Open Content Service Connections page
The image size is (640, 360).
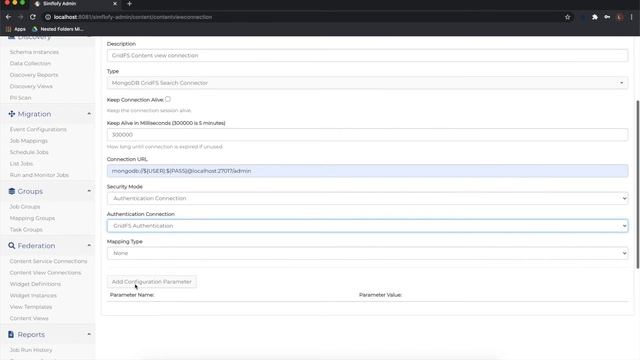pyautogui.click(x=49, y=261)
